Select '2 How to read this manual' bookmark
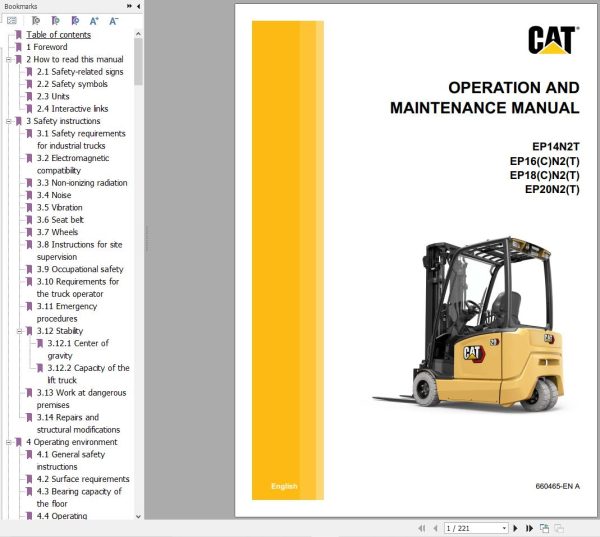Image resolution: width=600 pixels, height=537 pixels. 75,59
